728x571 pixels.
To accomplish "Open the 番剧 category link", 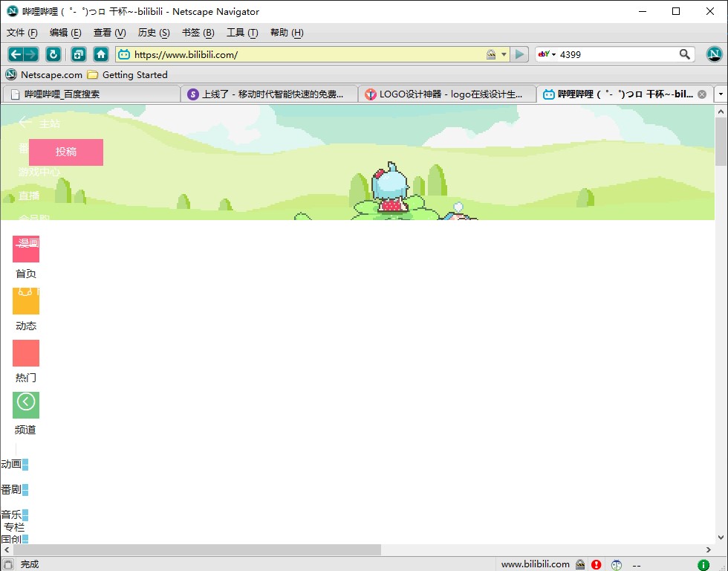I will (x=11, y=489).
